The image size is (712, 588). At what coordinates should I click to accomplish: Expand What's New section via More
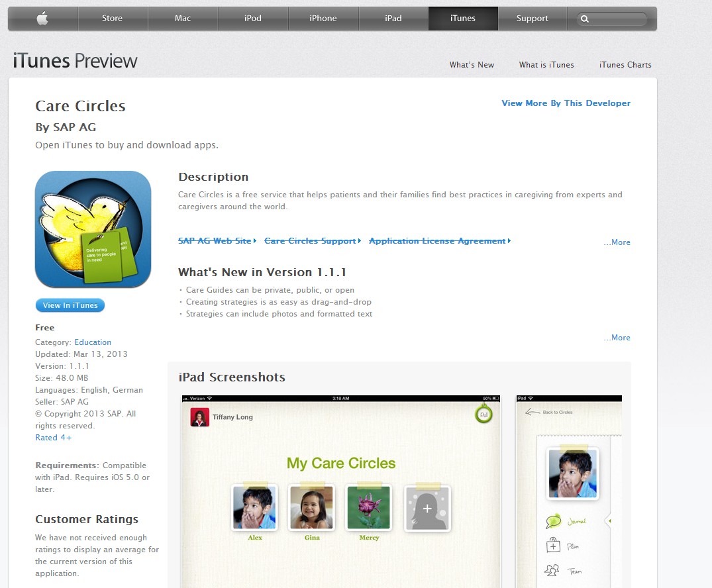tap(617, 337)
